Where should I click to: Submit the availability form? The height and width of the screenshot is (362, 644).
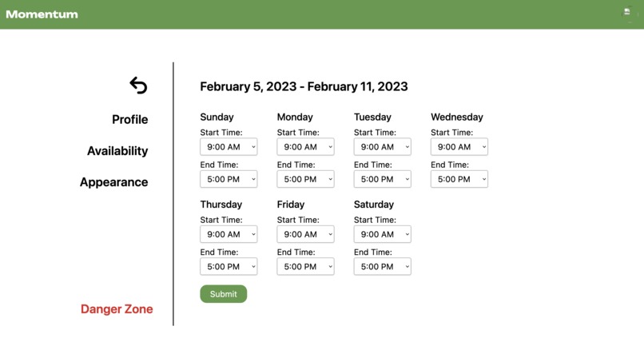point(224,294)
